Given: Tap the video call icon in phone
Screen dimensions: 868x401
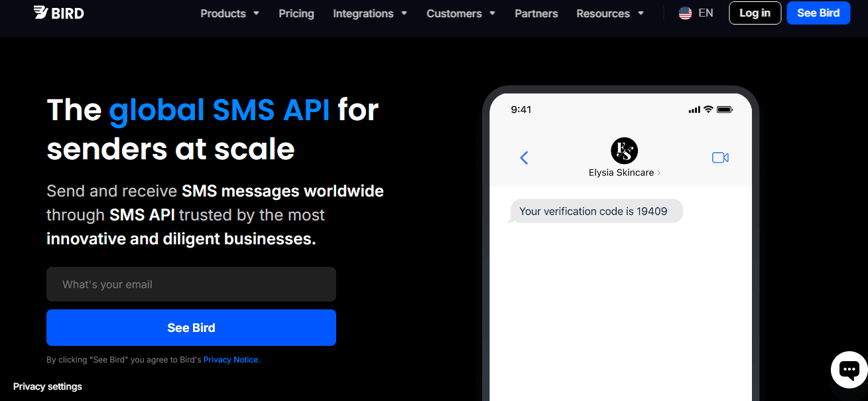Looking at the screenshot, I should click(720, 157).
